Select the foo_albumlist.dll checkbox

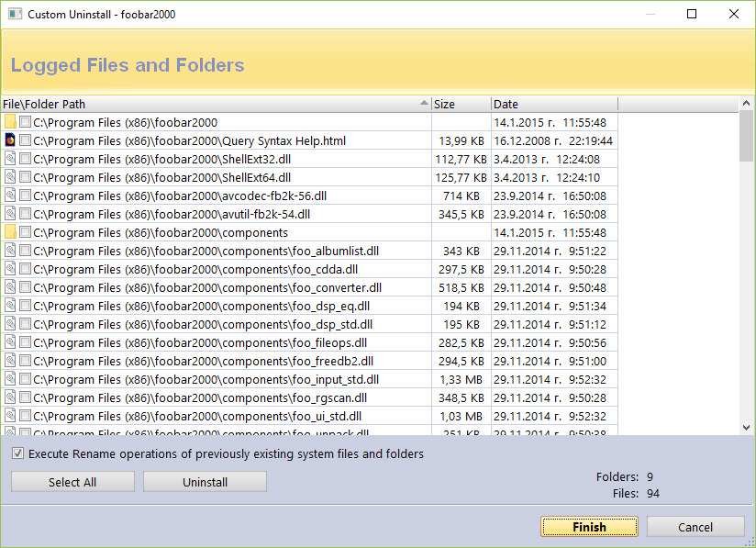coord(26,251)
